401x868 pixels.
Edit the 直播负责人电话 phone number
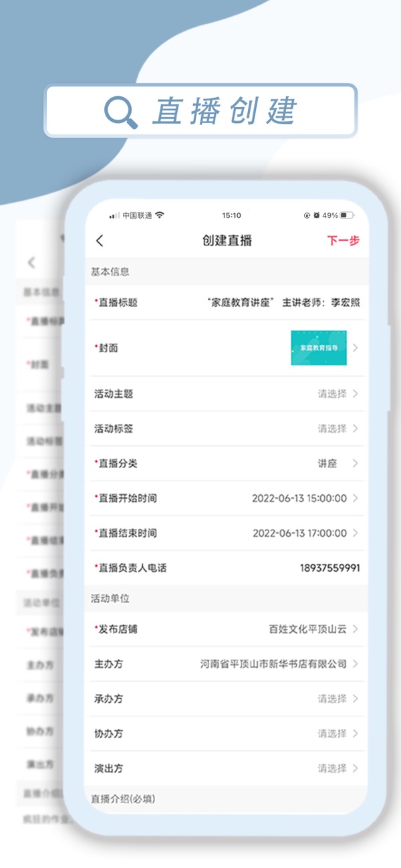tap(329, 568)
